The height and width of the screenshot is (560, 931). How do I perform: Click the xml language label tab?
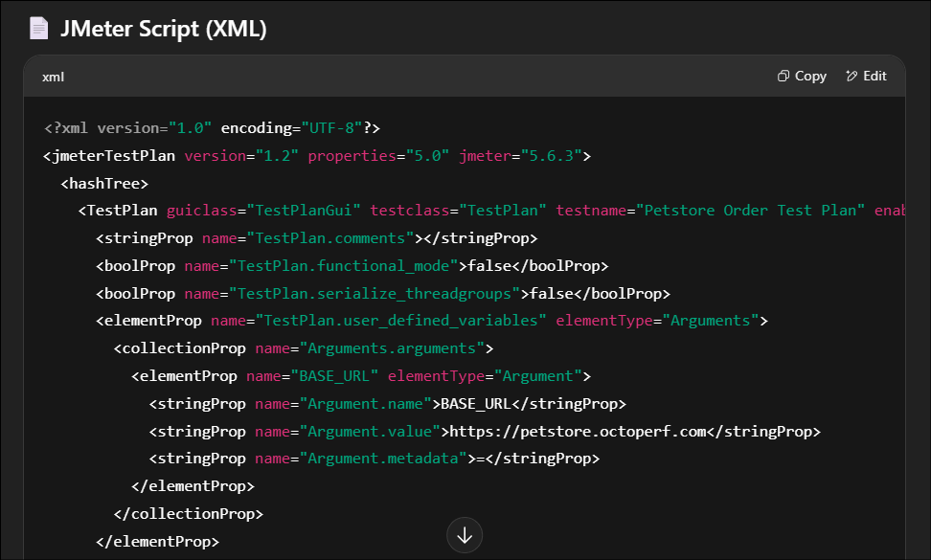[x=52, y=77]
